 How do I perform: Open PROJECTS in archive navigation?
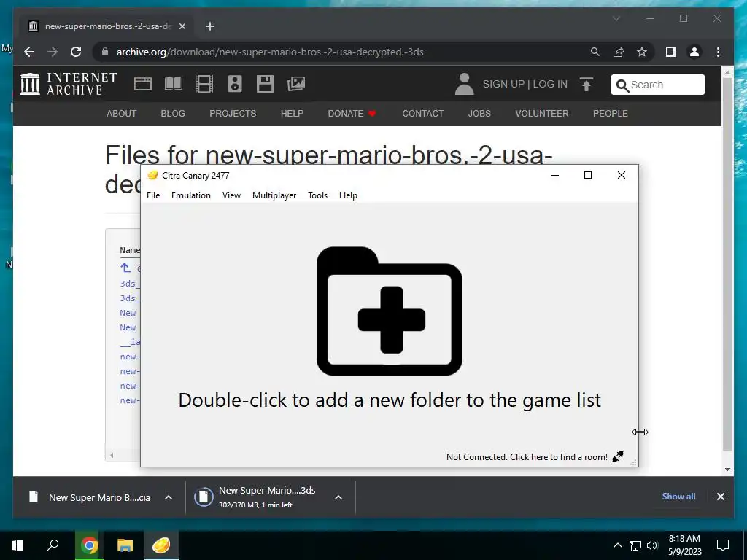tap(233, 113)
